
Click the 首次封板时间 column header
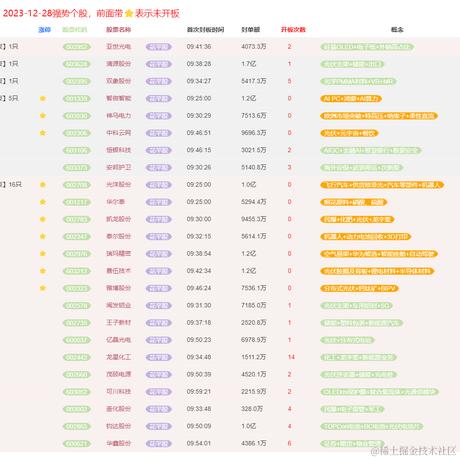tap(205, 30)
